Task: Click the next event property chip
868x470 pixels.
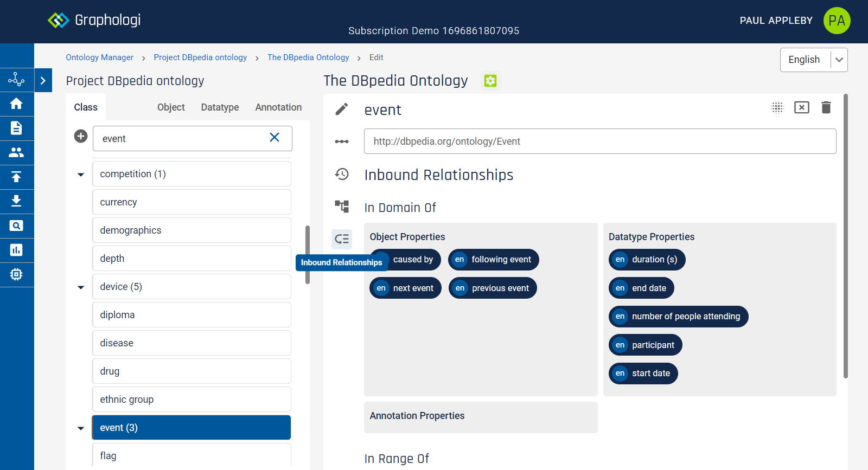Action: click(x=405, y=288)
